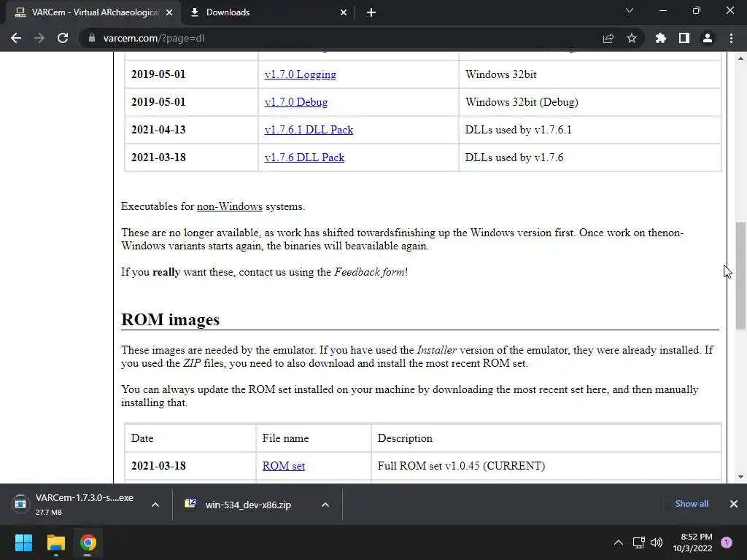The image size is (747, 560).
Task: Open the Extensions puzzle icon
Action: point(660,38)
